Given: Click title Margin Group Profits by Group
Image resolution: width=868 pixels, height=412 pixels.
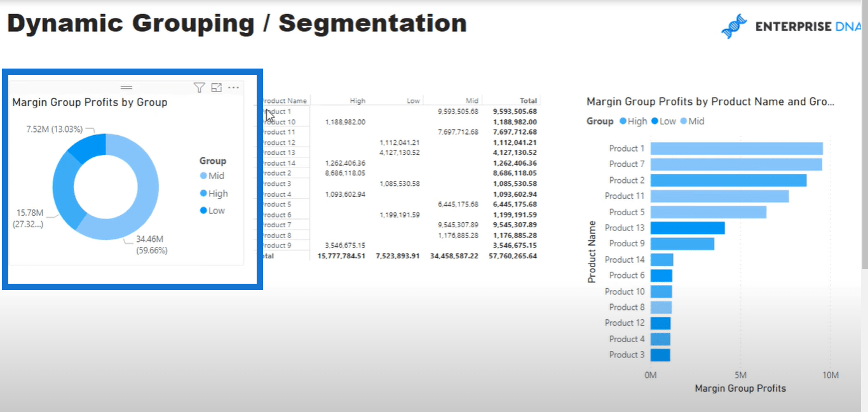Looking at the screenshot, I should click(x=90, y=102).
